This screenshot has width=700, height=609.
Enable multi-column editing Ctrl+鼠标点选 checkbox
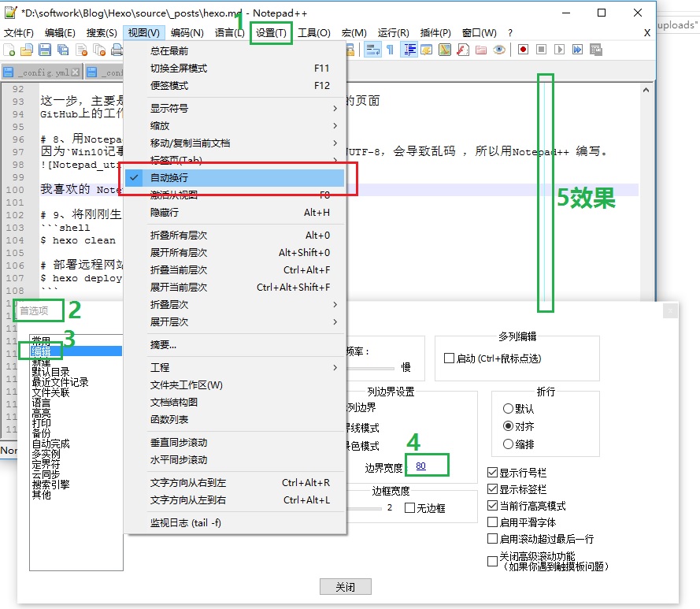(449, 358)
